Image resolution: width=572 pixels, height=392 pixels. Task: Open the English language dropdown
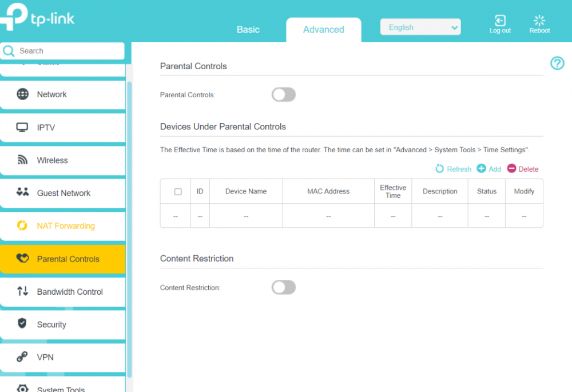[x=420, y=27]
